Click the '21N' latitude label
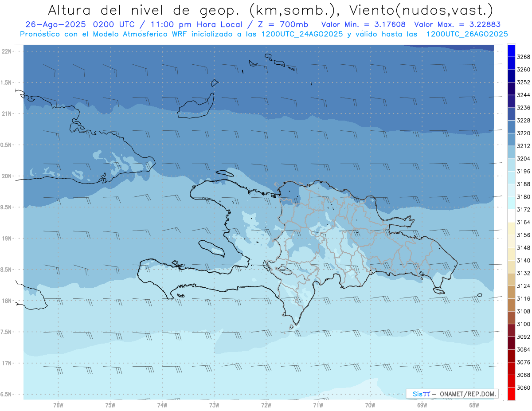The height and width of the screenshot is (411, 532). coord(7,114)
